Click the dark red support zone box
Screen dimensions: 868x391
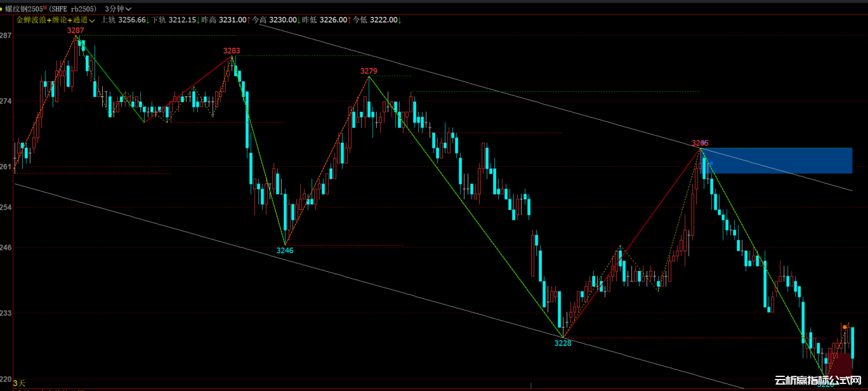point(841,365)
